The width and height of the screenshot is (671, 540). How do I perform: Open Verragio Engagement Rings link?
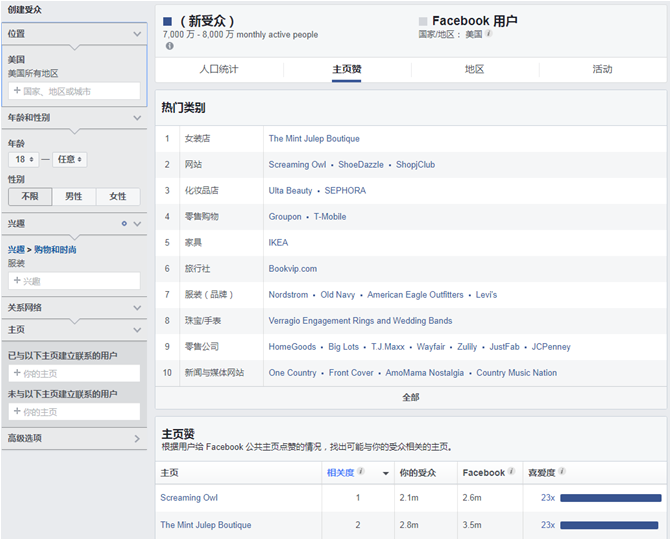coord(360,321)
